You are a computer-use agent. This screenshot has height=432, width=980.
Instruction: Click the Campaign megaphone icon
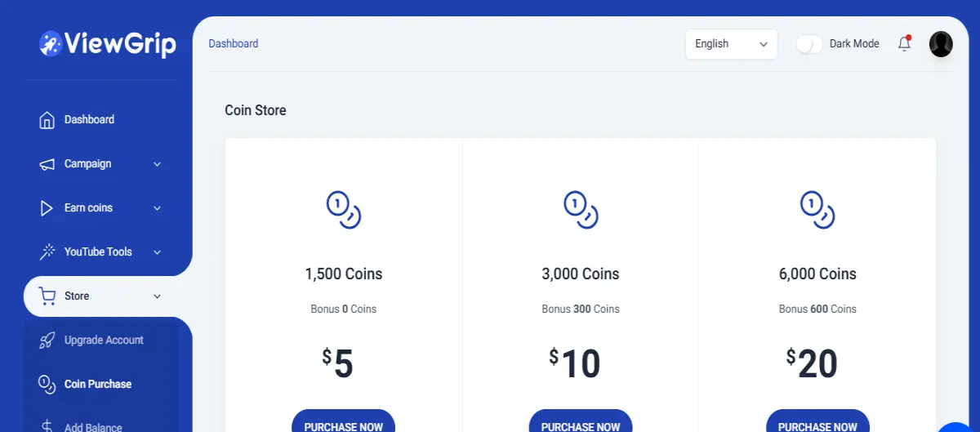point(47,164)
